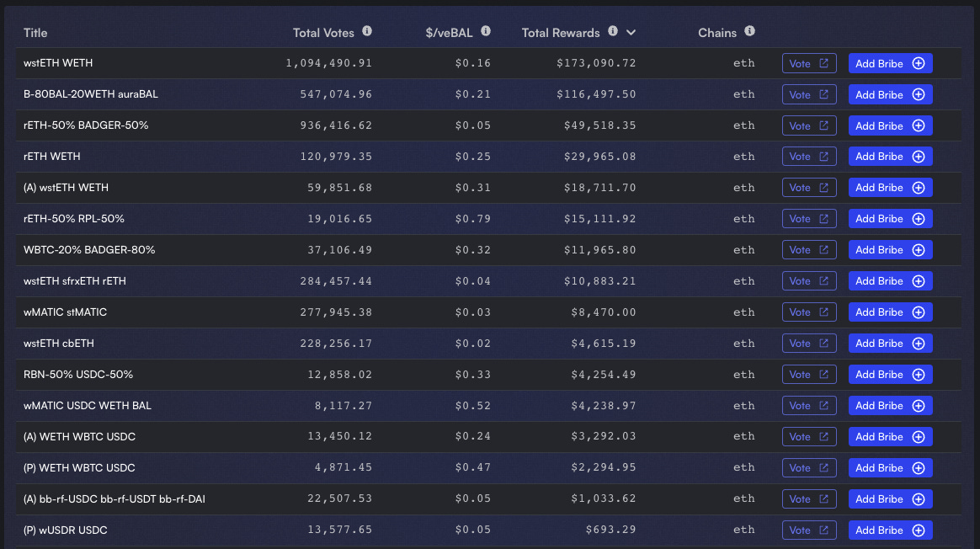This screenshot has width=980, height=549.
Task: Add Bribe for (A) WETH WBTC USDC
Action: pos(890,436)
